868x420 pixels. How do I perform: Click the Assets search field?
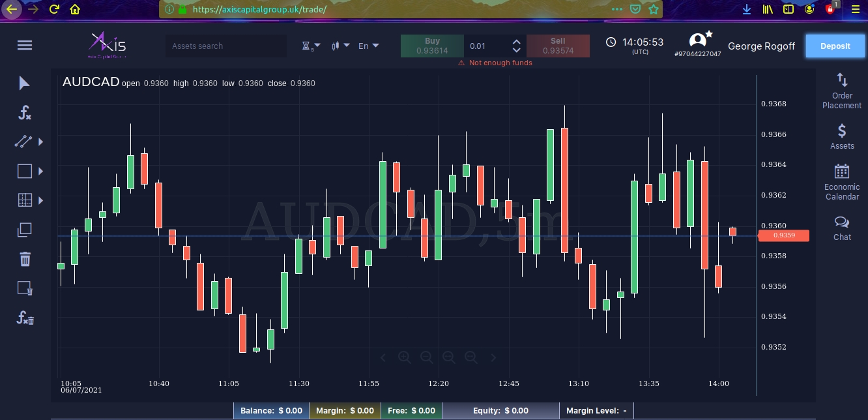[225, 46]
